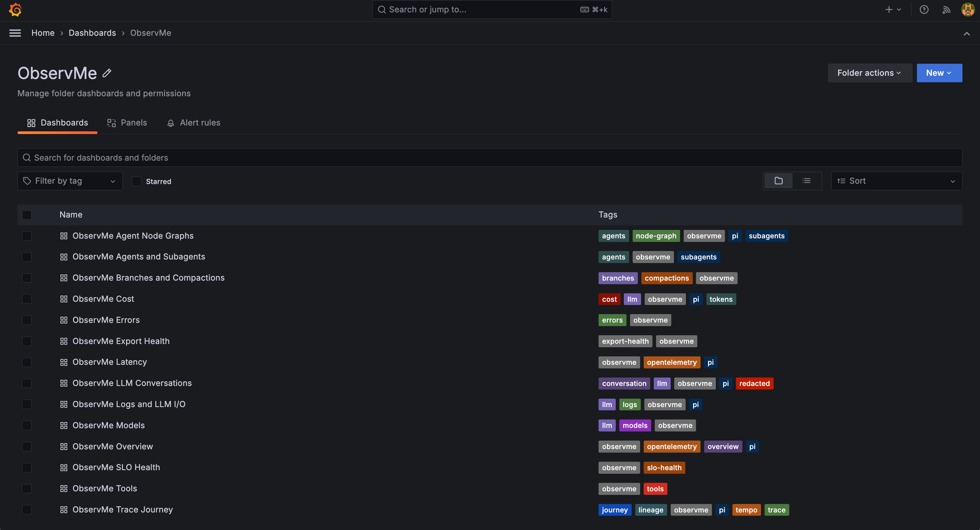Toggle the hamburger navigation menu
The width and height of the screenshot is (980, 530).
[x=15, y=33]
